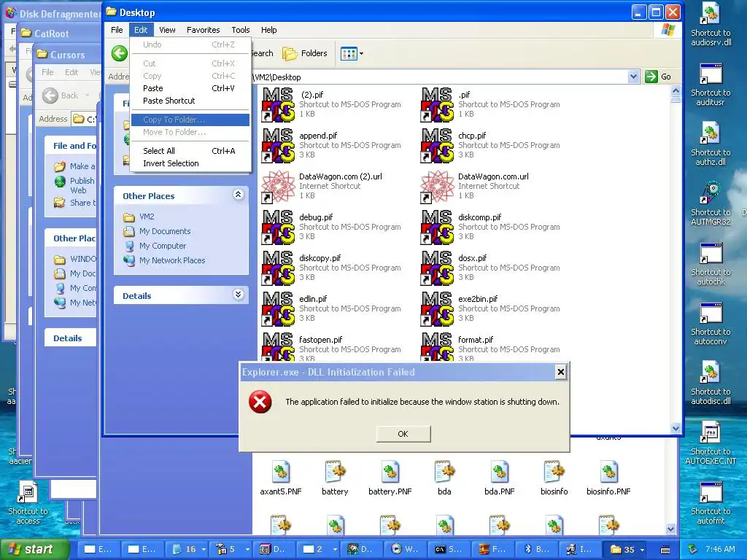The height and width of the screenshot is (560, 747).
Task: Click the green Back arrow in Desktop window
Action: (120, 53)
